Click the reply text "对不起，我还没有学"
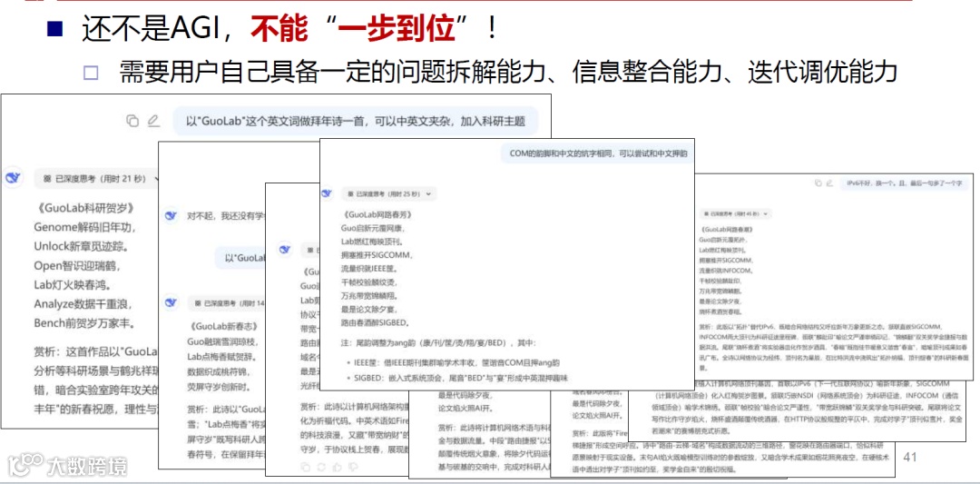The width and height of the screenshot is (980, 484). tap(225, 216)
